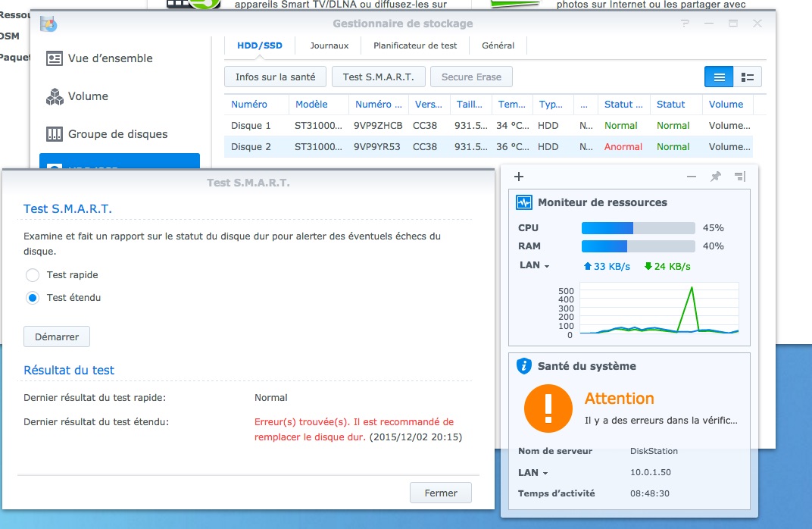Switch to the HDD/SSD tab
This screenshot has width=812, height=529.
click(260, 45)
